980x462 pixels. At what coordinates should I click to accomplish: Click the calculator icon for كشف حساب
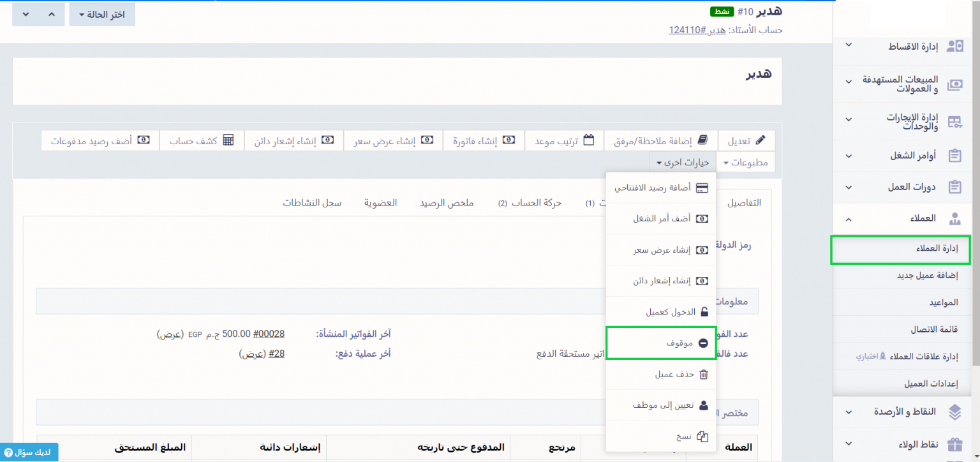pyautogui.click(x=228, y=140)
